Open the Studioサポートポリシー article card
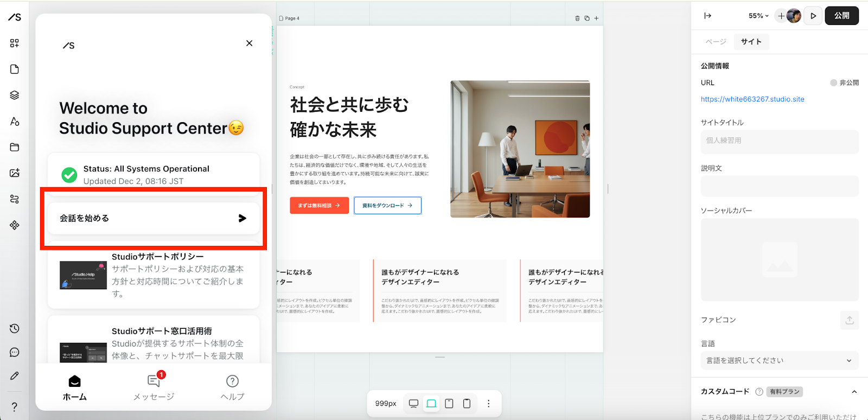868x420 pixels. (154, 275)
